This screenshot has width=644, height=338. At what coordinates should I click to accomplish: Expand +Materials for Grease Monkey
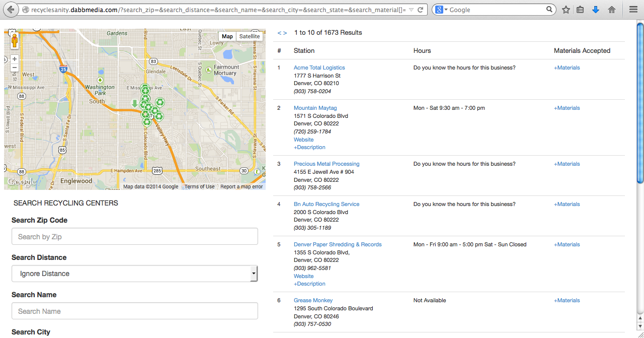(x=567, y=300)
